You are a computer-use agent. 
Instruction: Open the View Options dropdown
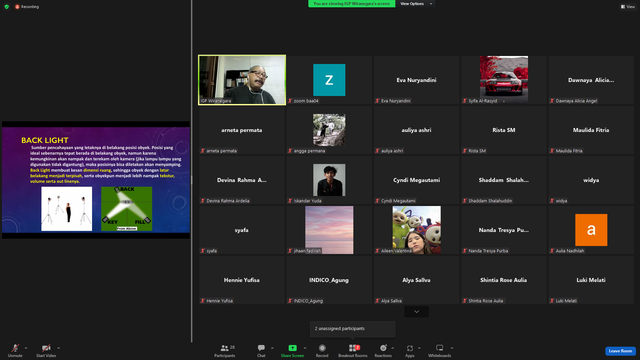[416, 4]
